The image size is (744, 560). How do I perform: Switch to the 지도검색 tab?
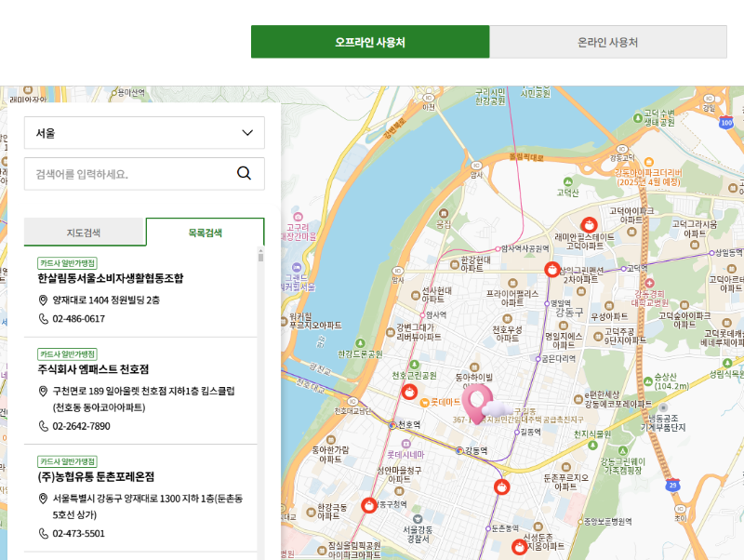point(85,231)
